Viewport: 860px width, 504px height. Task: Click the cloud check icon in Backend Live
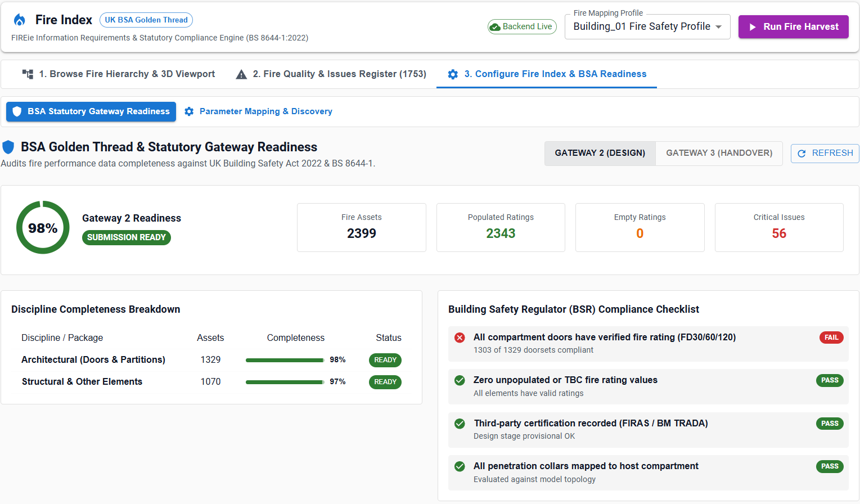pyautogui.click(x=495, y=27)
